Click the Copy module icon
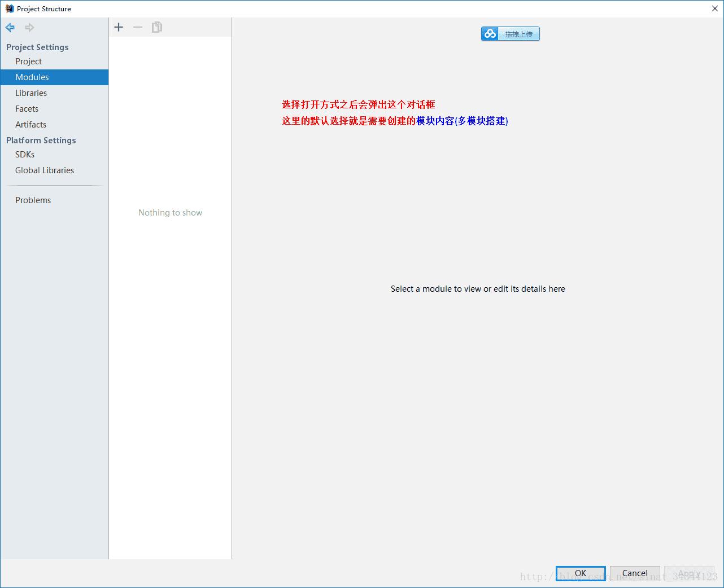Image resolution: width=724 pixels, height=588 pixels. point(156,27)
